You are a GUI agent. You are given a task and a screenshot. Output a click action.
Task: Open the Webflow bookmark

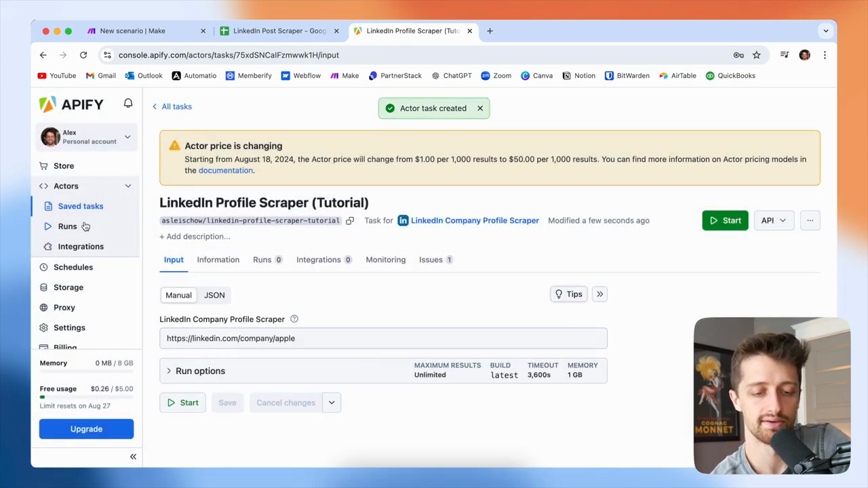click(x=300, y=76)
